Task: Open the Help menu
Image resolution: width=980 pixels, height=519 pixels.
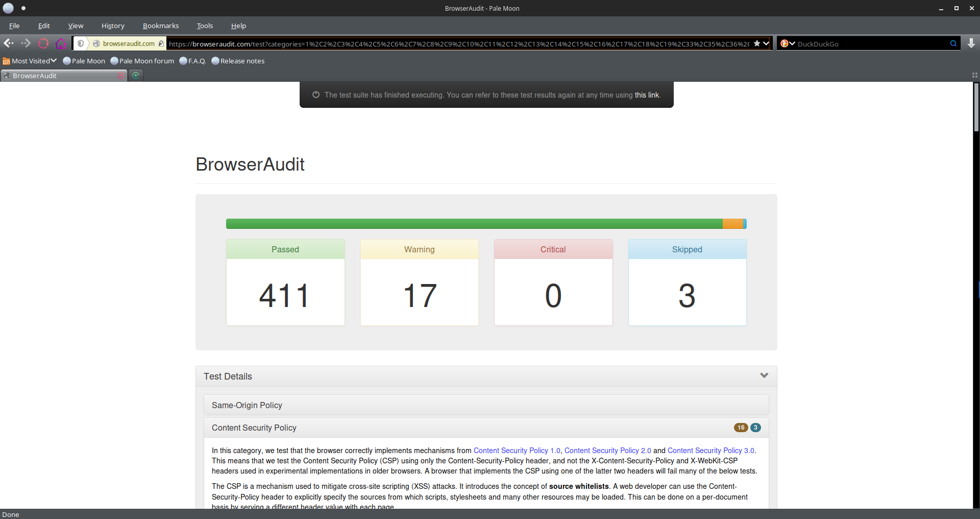Action: 238,26
